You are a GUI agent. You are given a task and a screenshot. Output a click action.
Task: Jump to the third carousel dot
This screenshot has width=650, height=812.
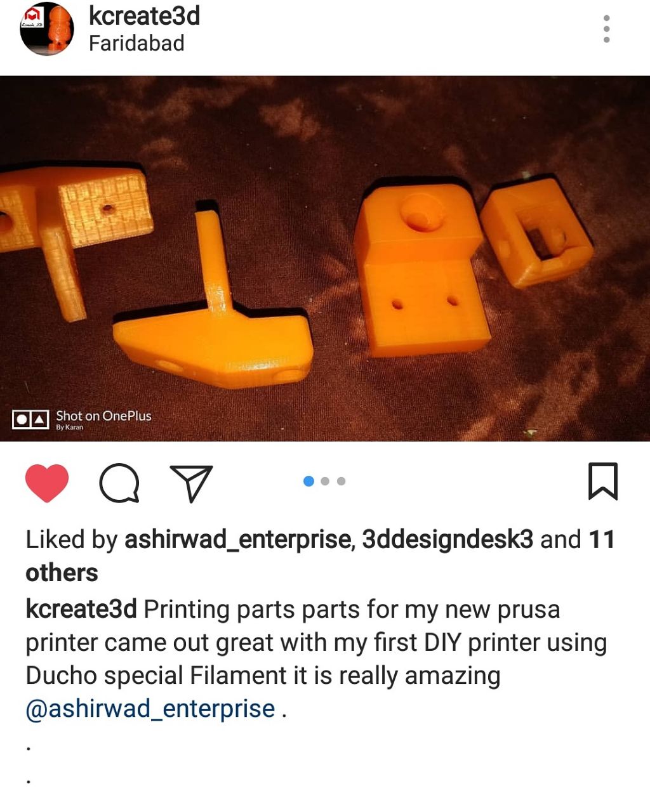341,481
